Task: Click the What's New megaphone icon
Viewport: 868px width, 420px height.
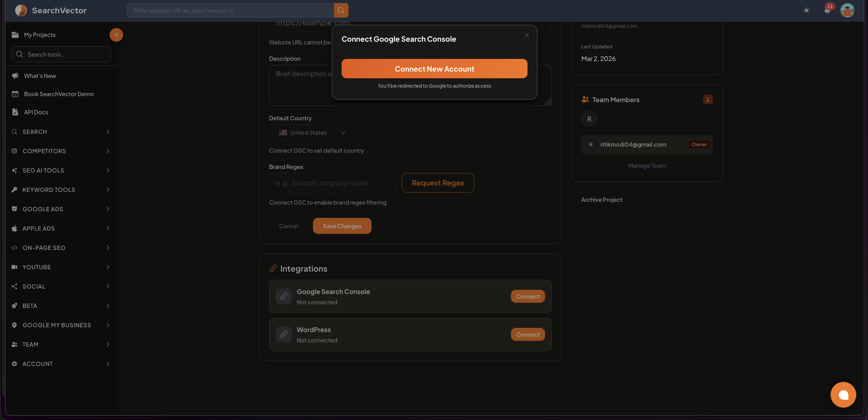Action: 15,76
